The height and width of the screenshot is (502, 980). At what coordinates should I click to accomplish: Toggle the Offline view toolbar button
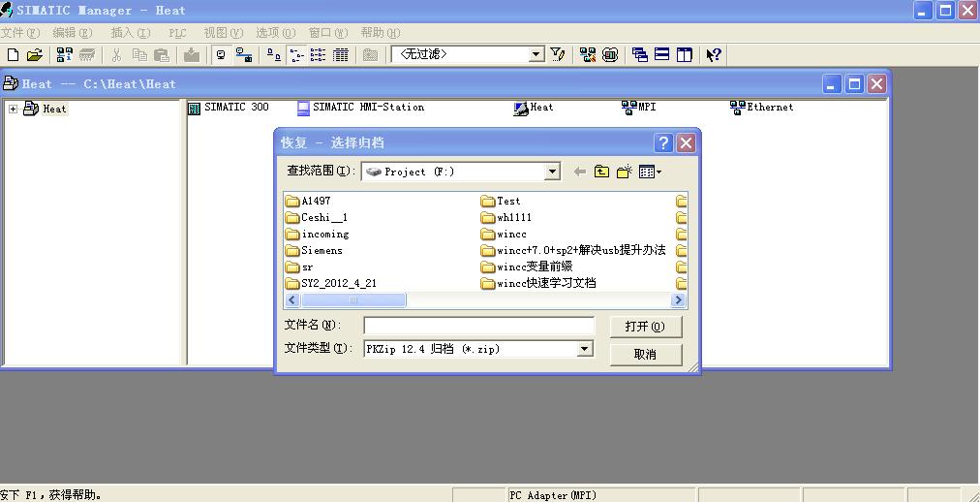(x=221, y=55)
